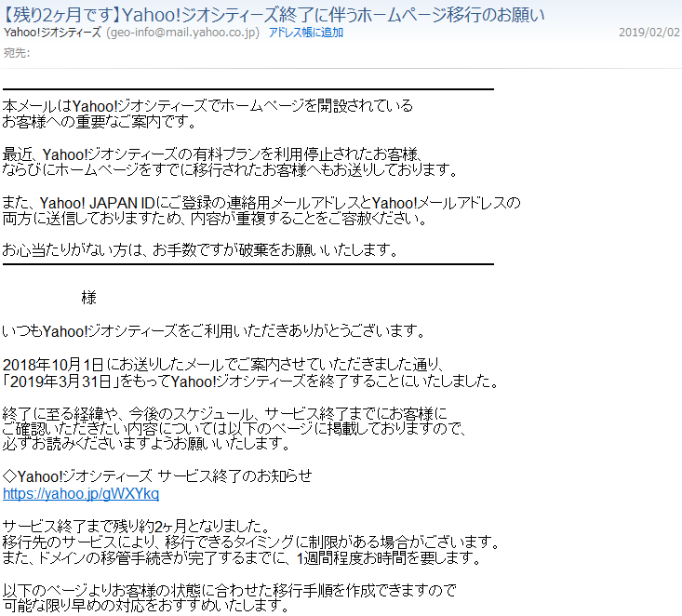The width and height of the screenshot is (682, 616).
Task: Click the line いつもYahoo!ジオシティーズをご利用いただきありがとうございます。
Action: point(214,331)
